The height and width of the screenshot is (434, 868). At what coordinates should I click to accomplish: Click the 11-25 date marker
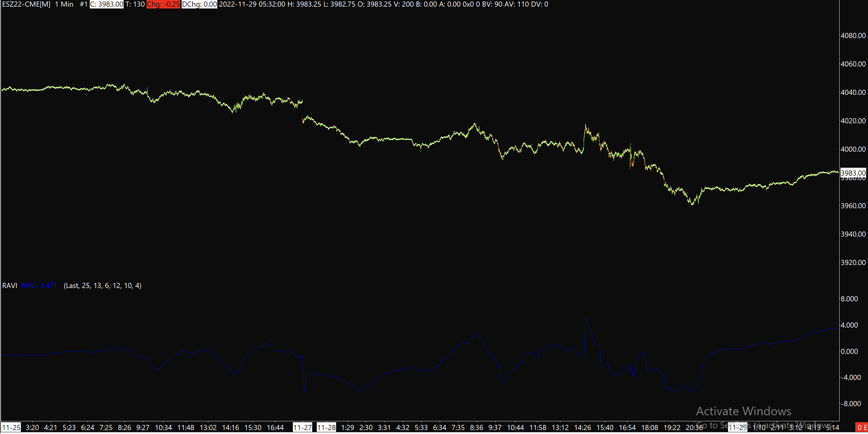11,427
